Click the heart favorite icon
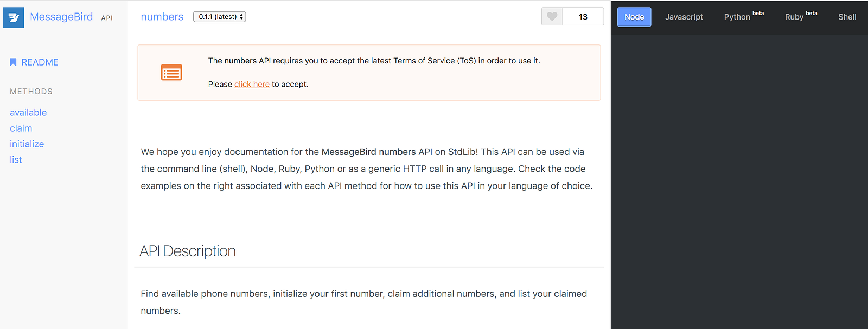Screen dimensions: 868x329 pyautogui.click(x=552, y=17)
